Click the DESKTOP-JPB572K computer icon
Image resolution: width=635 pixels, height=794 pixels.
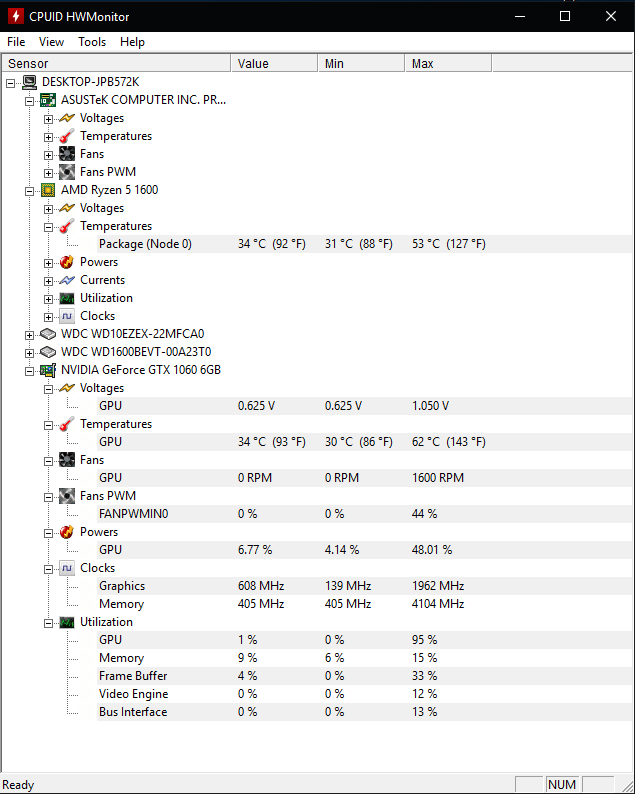click(x=29, y=82)
